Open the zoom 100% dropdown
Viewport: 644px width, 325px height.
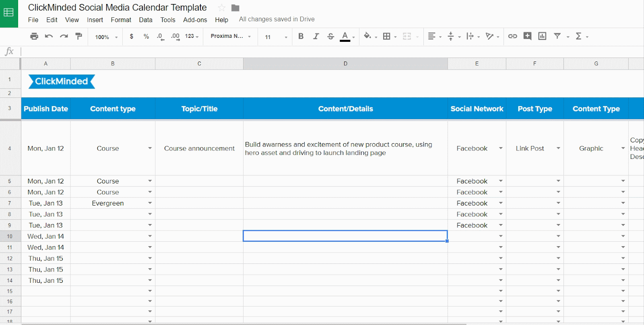point(106,37)
